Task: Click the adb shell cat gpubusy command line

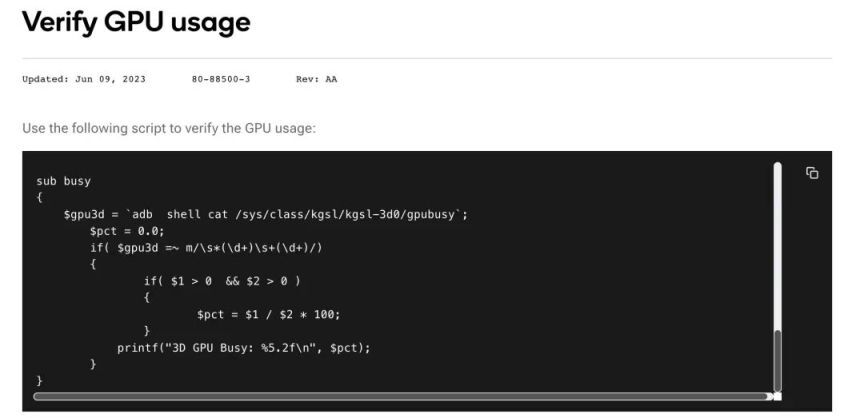Action: click(x=266, y=214)
